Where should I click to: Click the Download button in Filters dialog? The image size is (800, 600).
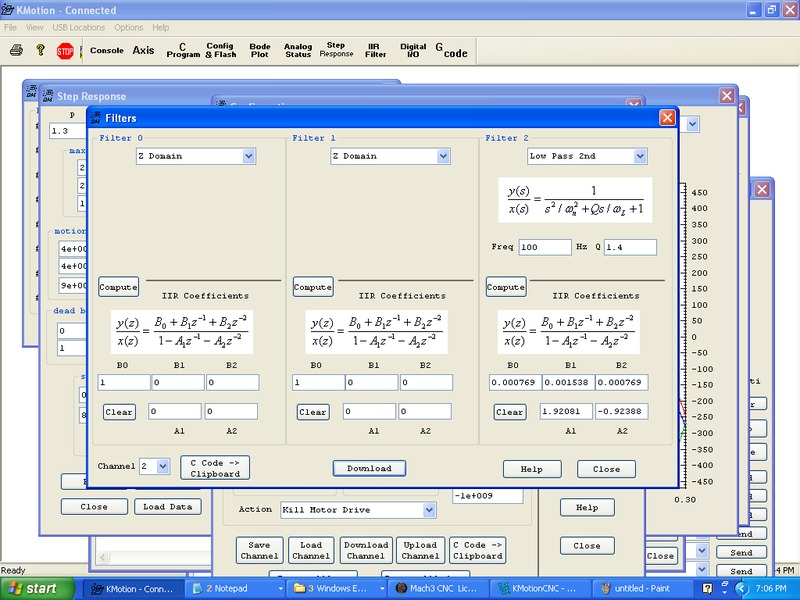coord(369,468)
